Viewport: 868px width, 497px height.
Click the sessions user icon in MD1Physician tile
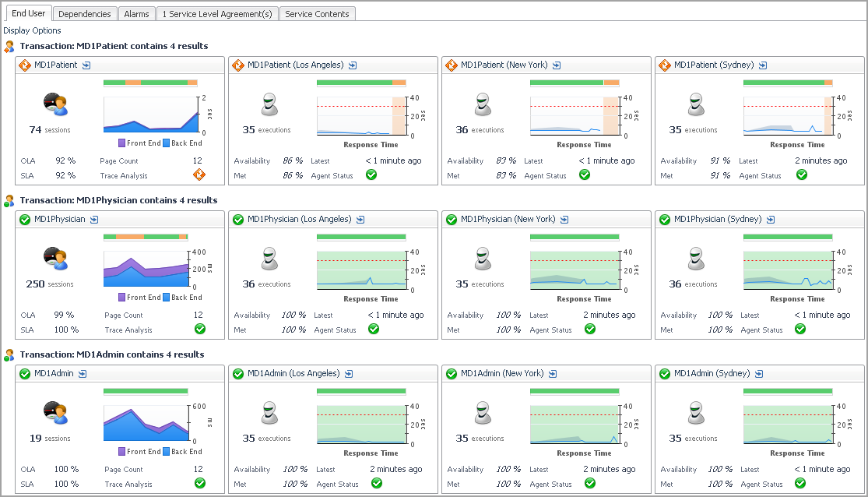[x=55, y=259]
